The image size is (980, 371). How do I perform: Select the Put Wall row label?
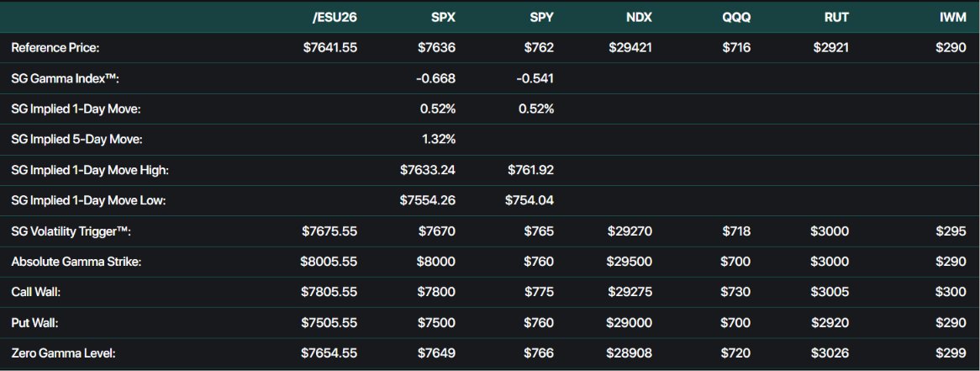coord(34,323)
